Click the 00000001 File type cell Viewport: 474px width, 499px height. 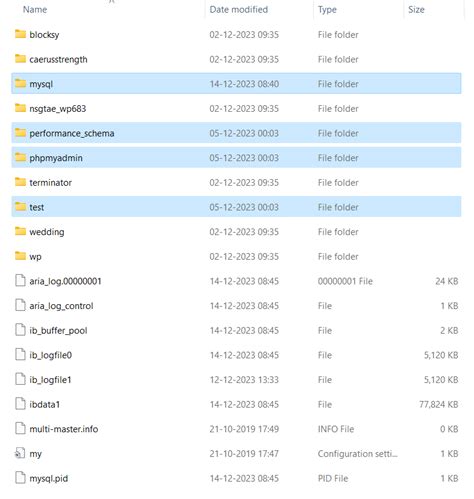pyautogui.click(x=345, y=281)
